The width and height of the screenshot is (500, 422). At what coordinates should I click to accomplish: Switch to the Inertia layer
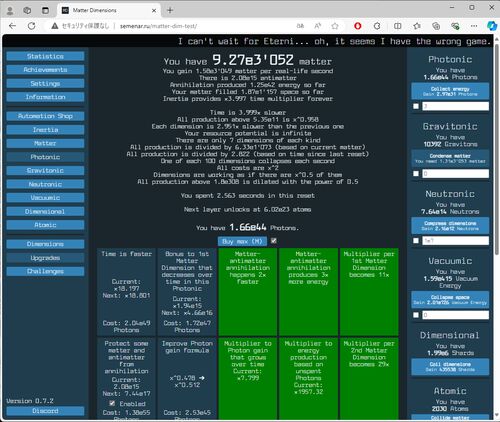point(45,130)
